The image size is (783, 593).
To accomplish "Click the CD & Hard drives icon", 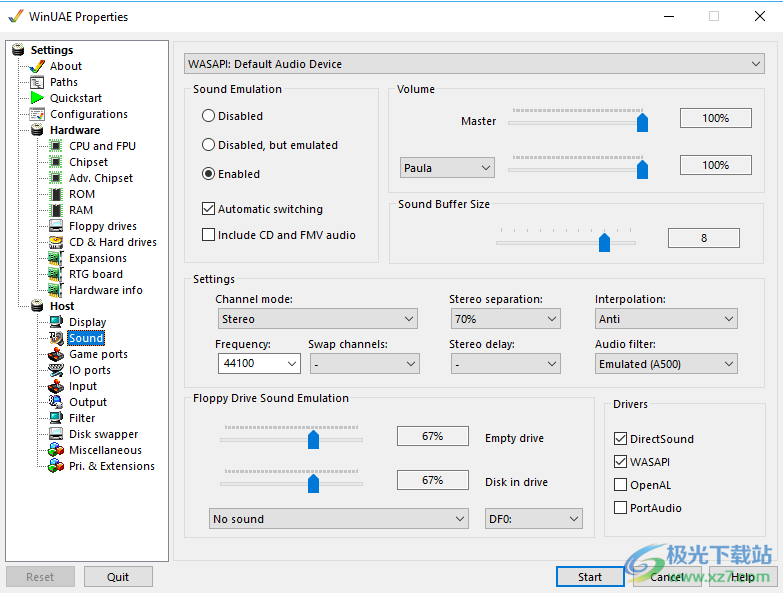I will pos(56,242).
